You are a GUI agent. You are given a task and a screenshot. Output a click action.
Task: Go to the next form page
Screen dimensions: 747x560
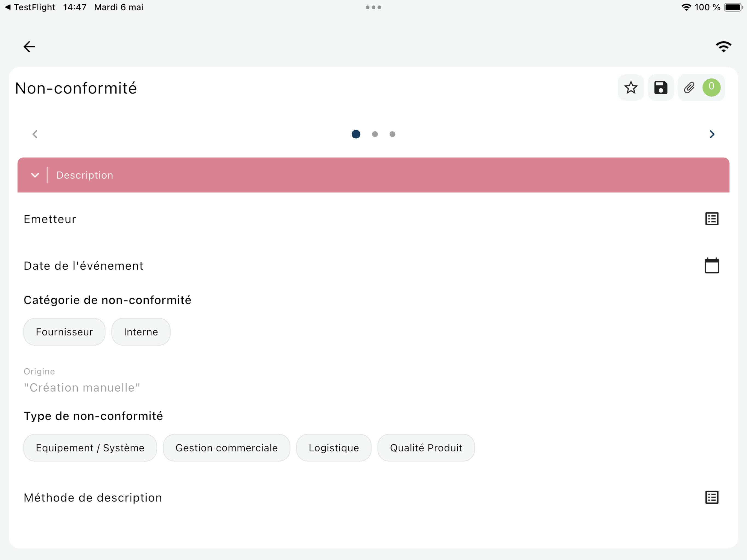pos(711,134)
